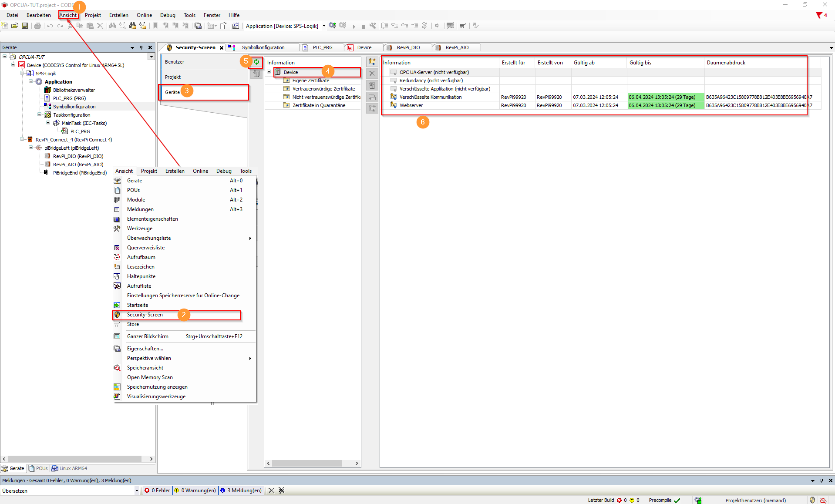Click the create new certificate icon
Screen dimensions: 835x504
tap(372, 62)
